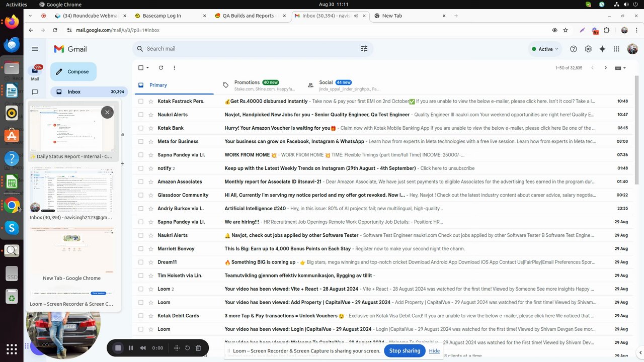The width and height of the screenshot is (644, 362).
Task: Rewind the Loom recording
Action: point(143,348)
